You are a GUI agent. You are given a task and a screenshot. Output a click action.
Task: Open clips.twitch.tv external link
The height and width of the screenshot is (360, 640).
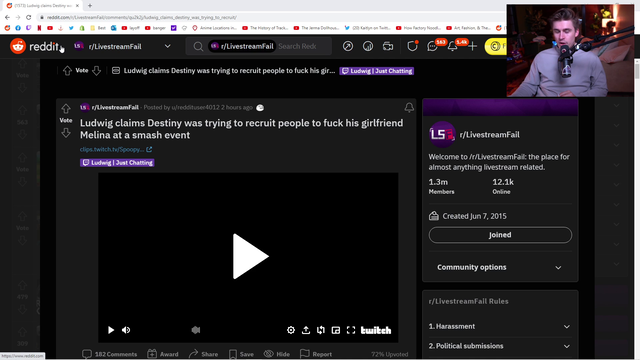coord(116,149)
